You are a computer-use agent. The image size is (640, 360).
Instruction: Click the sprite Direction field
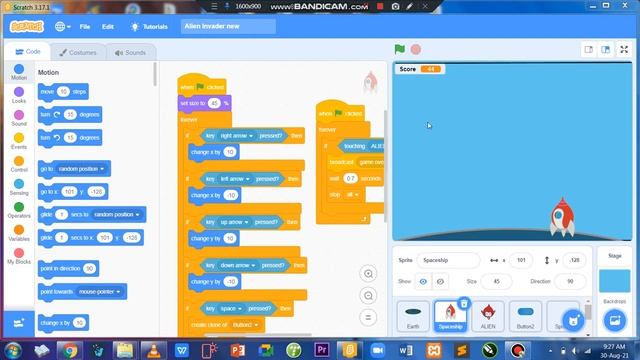click(x=570, y=282)
